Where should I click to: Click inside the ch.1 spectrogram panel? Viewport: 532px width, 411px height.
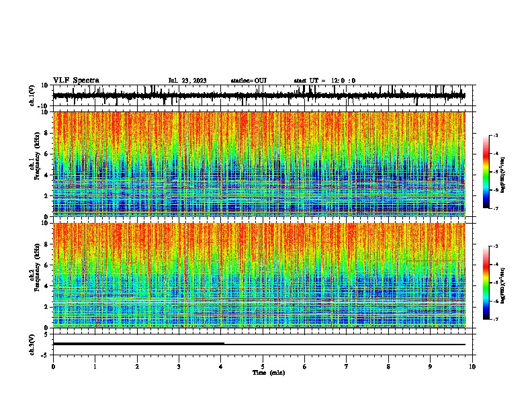click(x=259, y=164)
